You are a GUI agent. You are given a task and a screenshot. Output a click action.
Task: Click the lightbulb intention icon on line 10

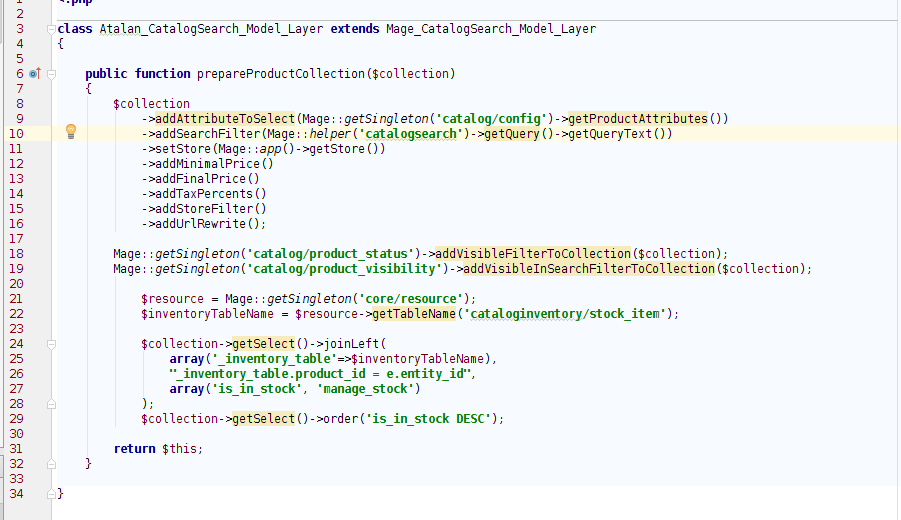click(x=71, y=132)
